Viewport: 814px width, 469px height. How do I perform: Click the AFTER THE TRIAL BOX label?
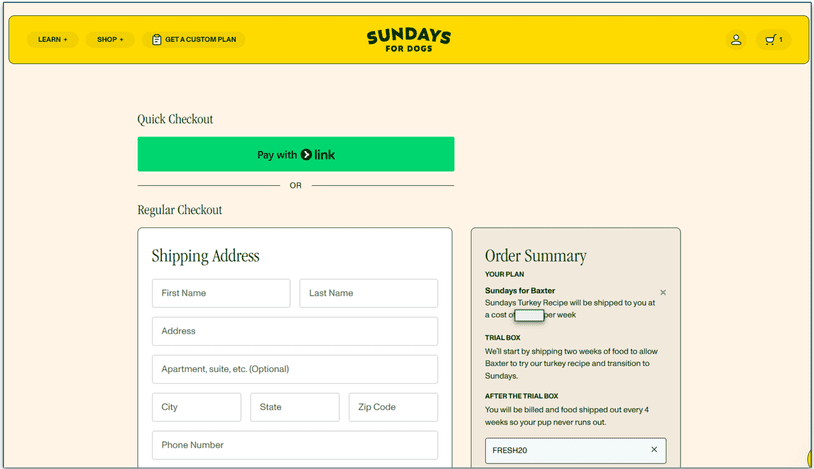(522, 396)
